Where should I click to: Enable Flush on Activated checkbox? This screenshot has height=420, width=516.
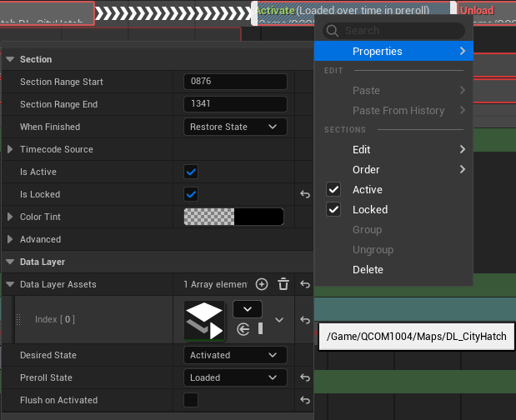point(191,400)
